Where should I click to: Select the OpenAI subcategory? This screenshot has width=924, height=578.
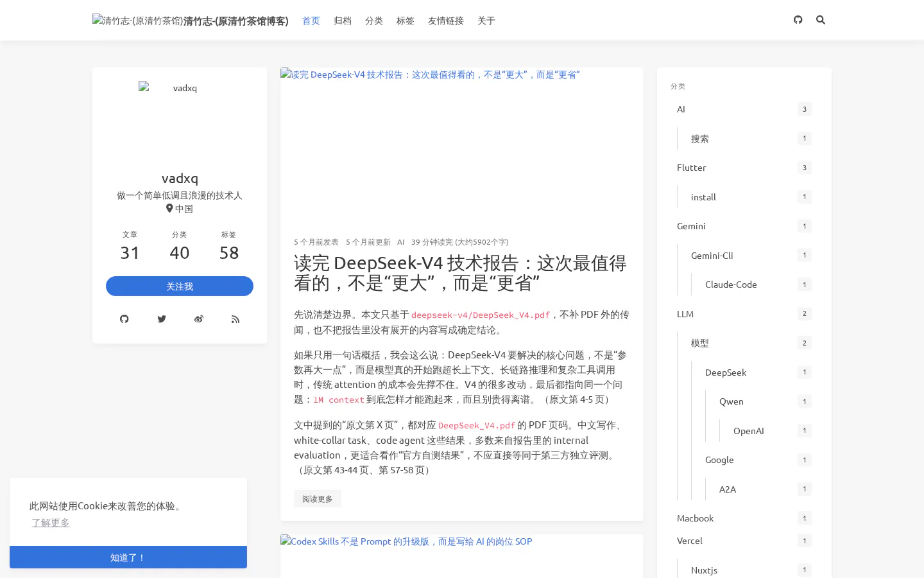pos(773,431)
